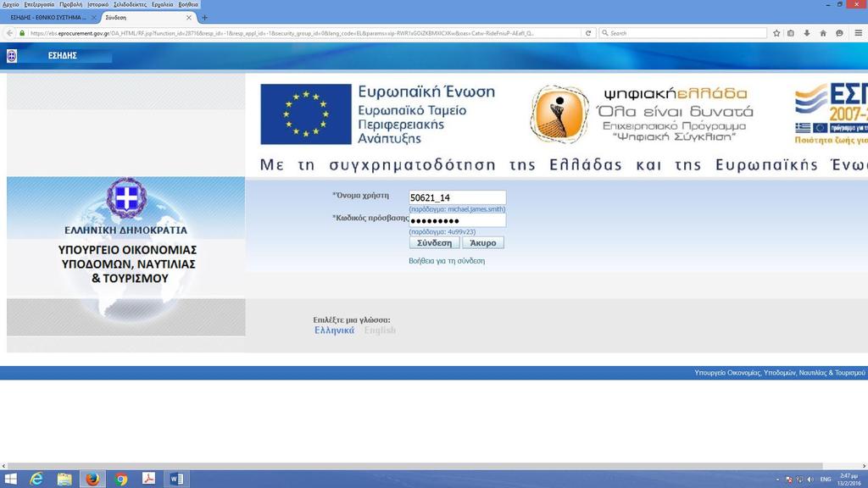Open the Firefox Hello chat icon
The width and height of the screenshot is (868, 488).
point(839,33)
